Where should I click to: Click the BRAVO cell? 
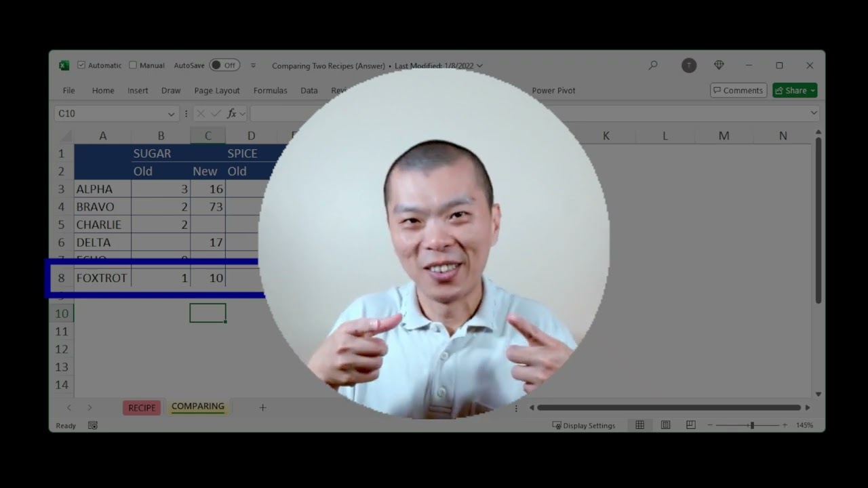tap(102, 207)
